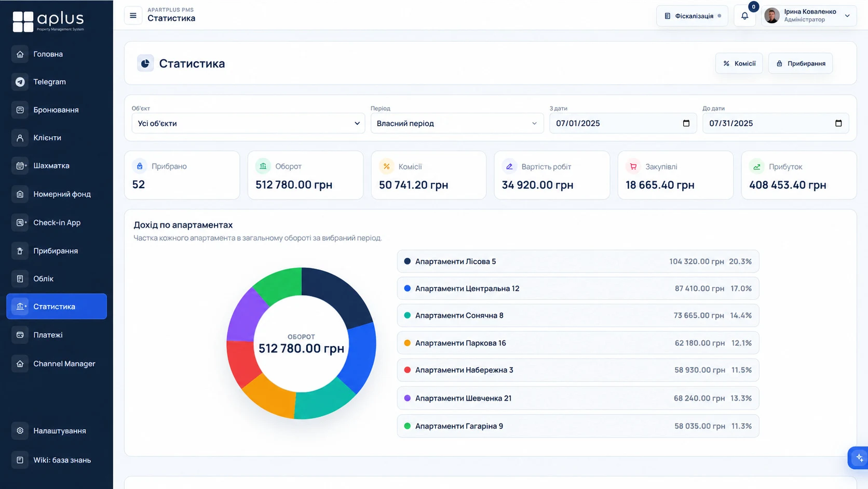Image resolution: width=868 pixels, height=489 pixels.
Task: Click the Комісії percent card icon
Action: coord(386,166)
